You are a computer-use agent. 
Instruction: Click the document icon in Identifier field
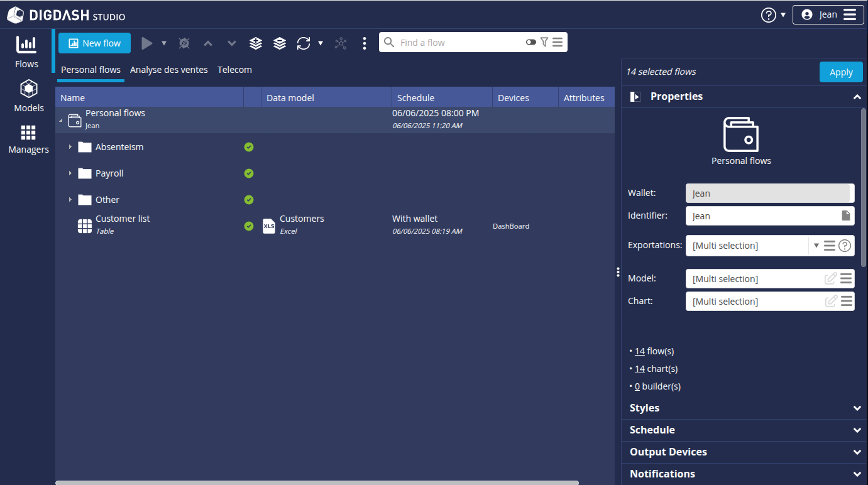(x=846, y=216)
